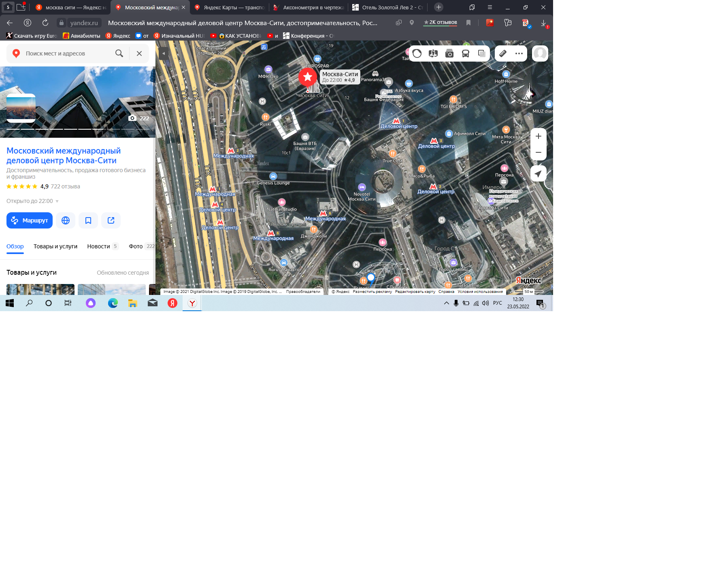Open the photo gallery with 222 photos counter
Image resolution: width=728 pixels, height=583 pixels.
(x=139, y=118)
